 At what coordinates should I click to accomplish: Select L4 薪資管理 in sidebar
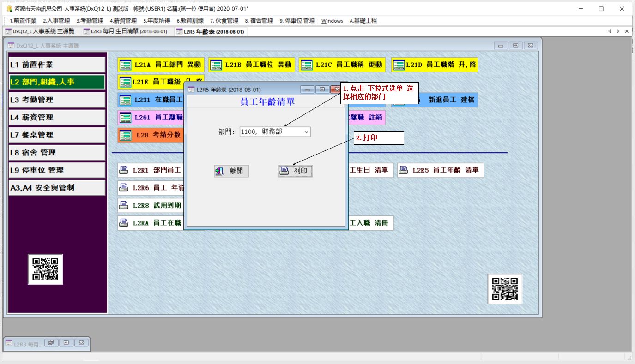57,117
